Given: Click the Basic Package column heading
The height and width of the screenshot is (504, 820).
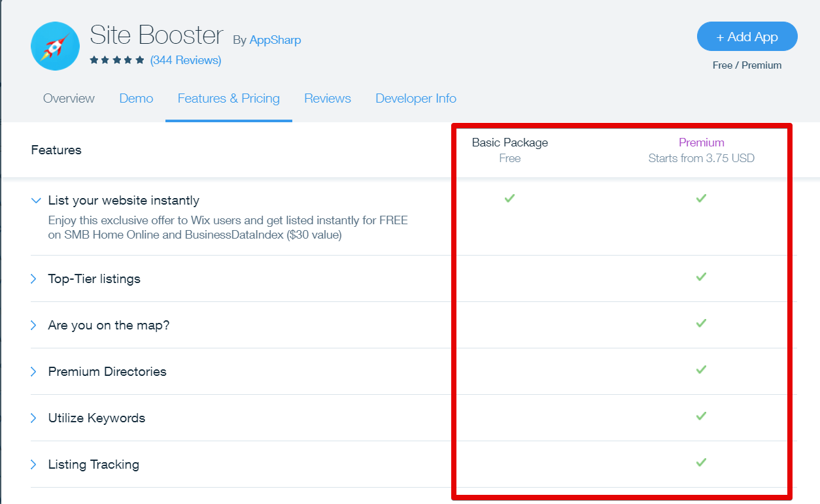Looking at the screenshot, I should (x=510, y=143).
